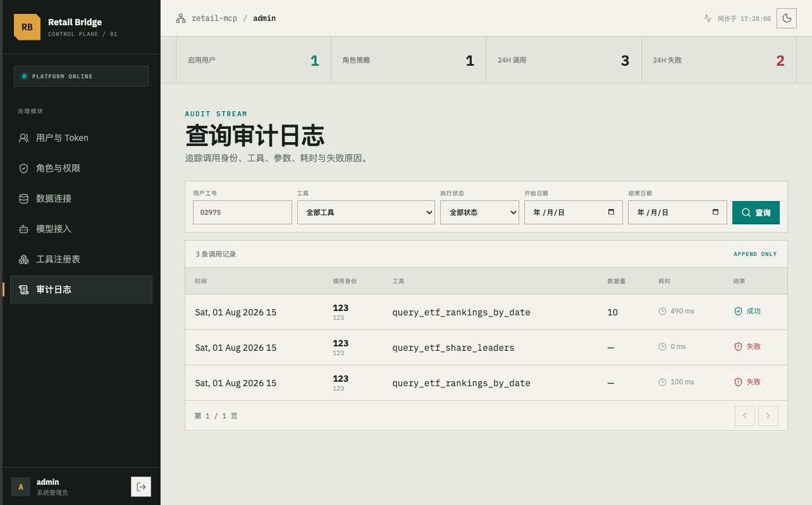This screenshot has height=505, width=812.
Task: Click the success shield icon in the 490 ms row
Action: tap(737, 312)
